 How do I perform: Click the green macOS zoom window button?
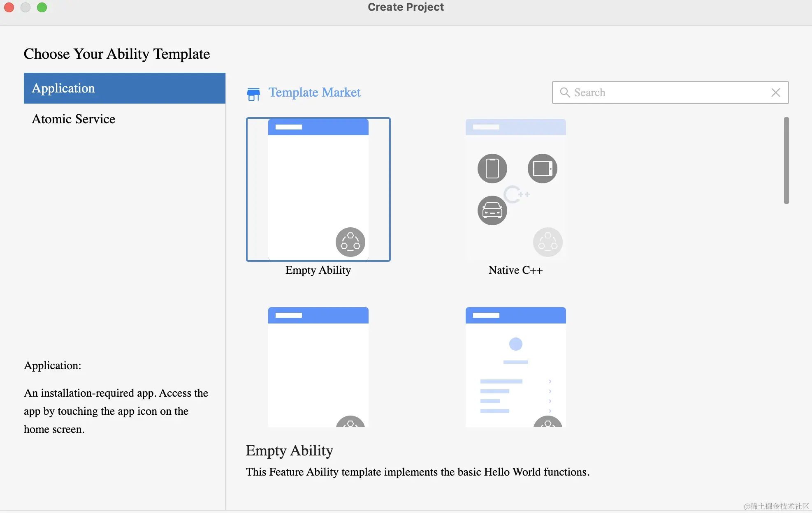(x=42, y=7)
